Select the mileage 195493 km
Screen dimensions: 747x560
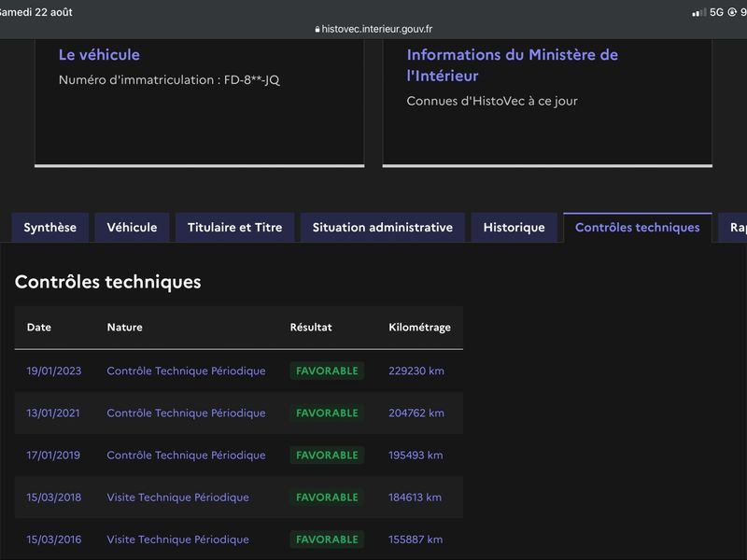coord(416,455)
